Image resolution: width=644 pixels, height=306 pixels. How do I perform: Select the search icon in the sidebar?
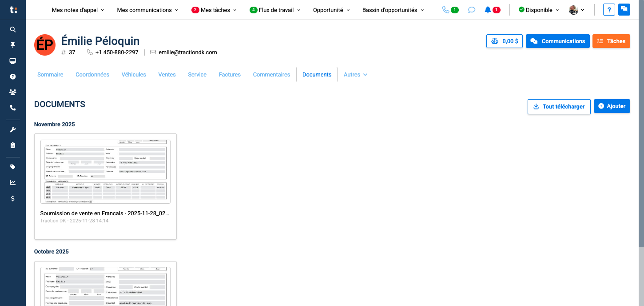click(x=12, y=29)
